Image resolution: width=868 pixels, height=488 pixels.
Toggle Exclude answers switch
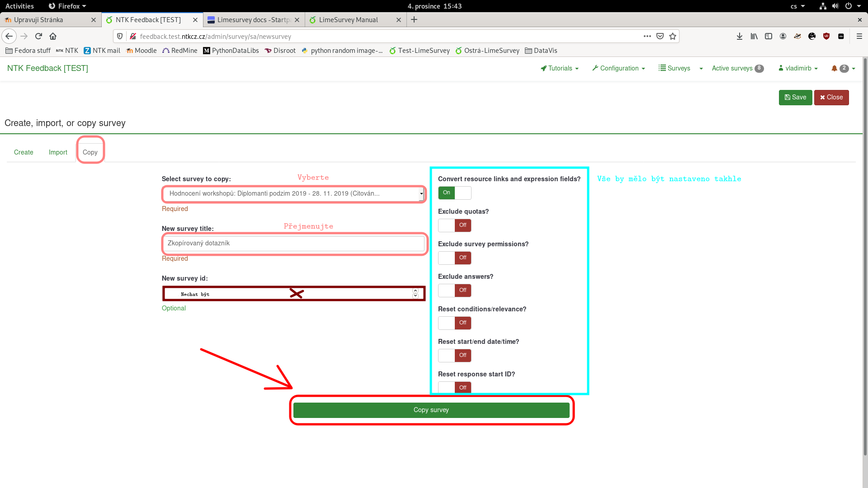454,290
